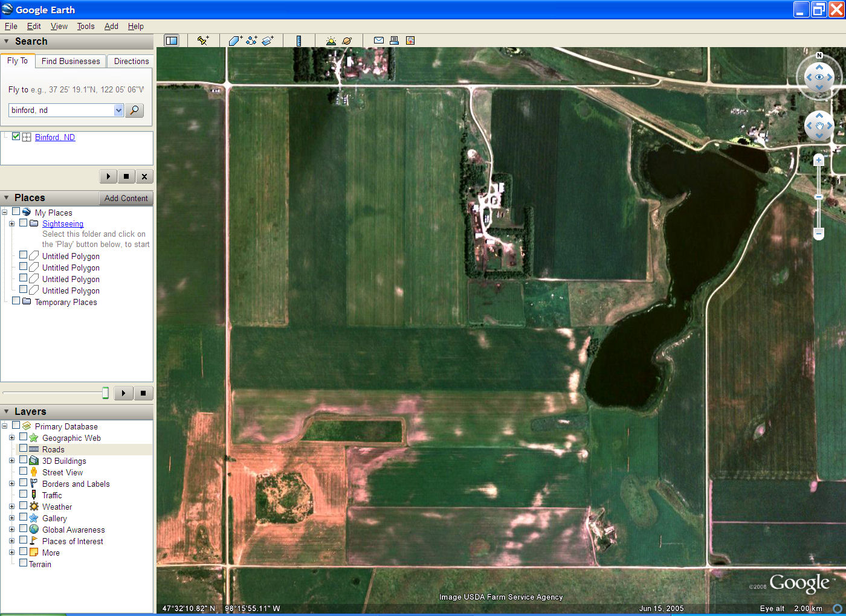Open the Fly to search history dropdown

point(118,110)
